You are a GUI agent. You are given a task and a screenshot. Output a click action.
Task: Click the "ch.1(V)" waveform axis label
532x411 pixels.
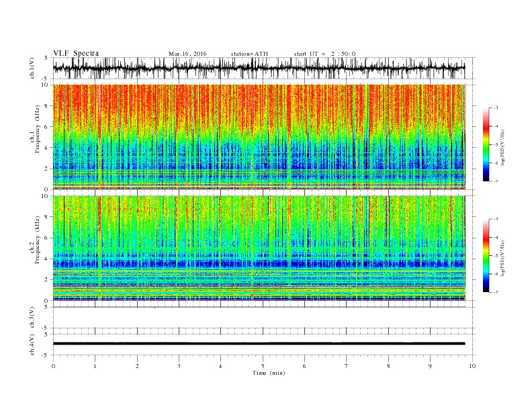click(32, 68)
